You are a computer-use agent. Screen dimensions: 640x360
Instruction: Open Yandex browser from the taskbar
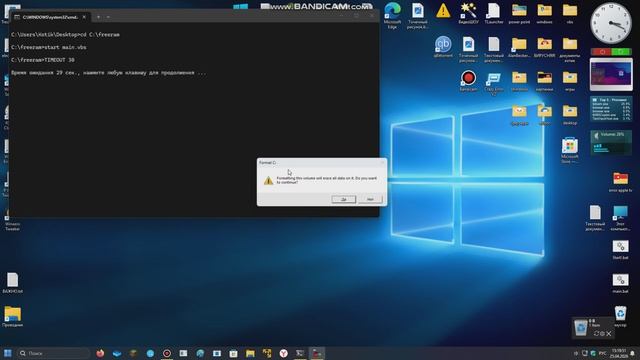pyautogui.click(x=284, y=353)
